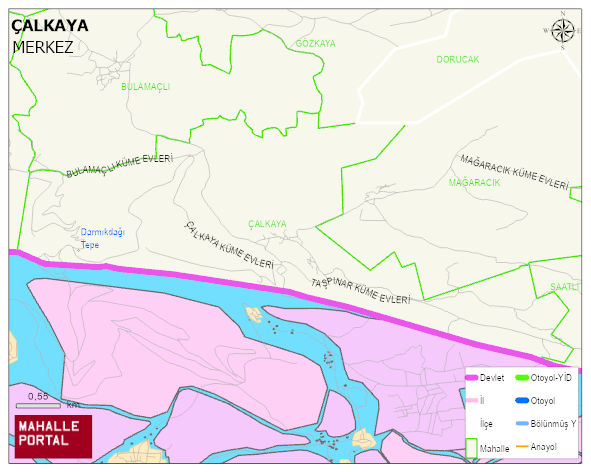Click the Bölünmüş Y legend text
Viewport: 591px width, 472px height.
[x=553, y=424]
